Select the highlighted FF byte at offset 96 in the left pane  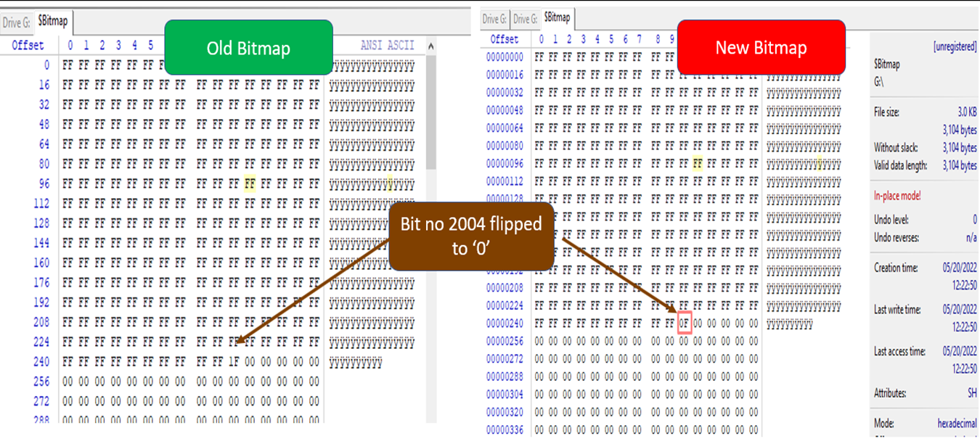(x=250, y=184)
